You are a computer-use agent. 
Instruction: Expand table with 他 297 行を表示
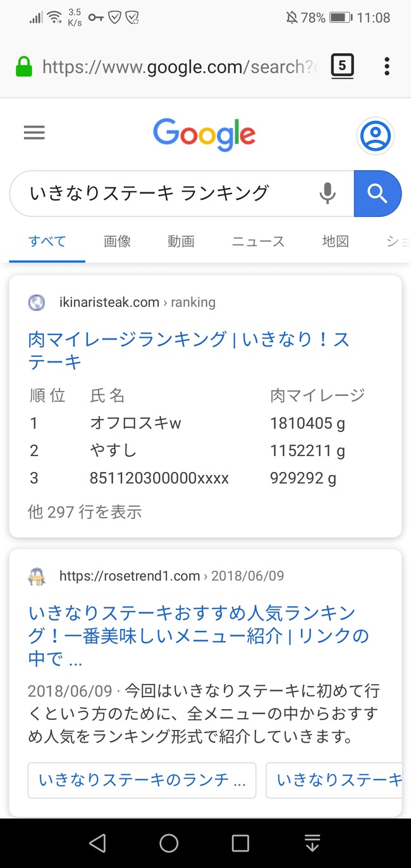point(85,512)
